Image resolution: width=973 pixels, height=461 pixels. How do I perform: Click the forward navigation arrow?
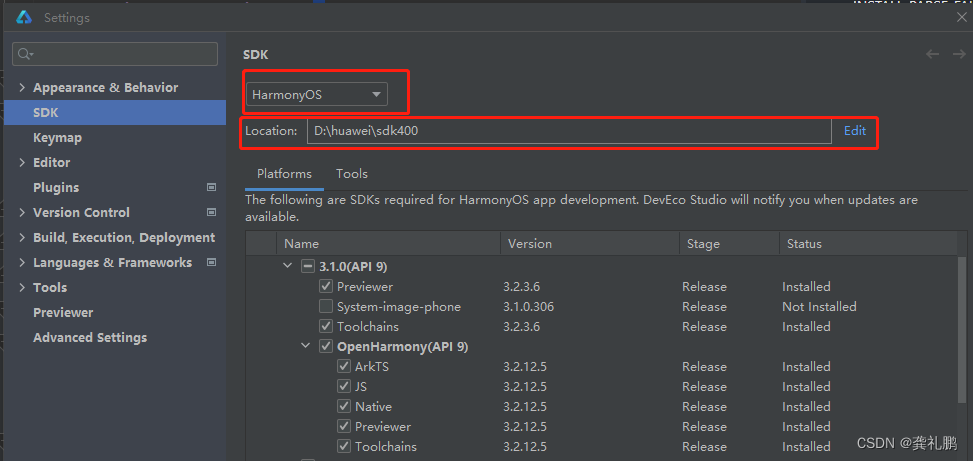[x=959, y=54]
